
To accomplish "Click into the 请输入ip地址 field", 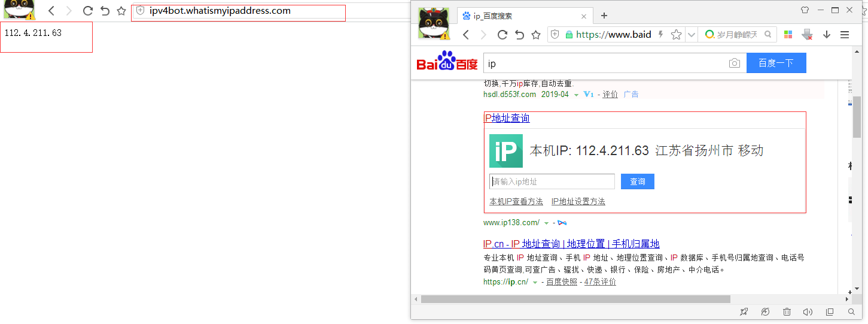I will (552, 181).
